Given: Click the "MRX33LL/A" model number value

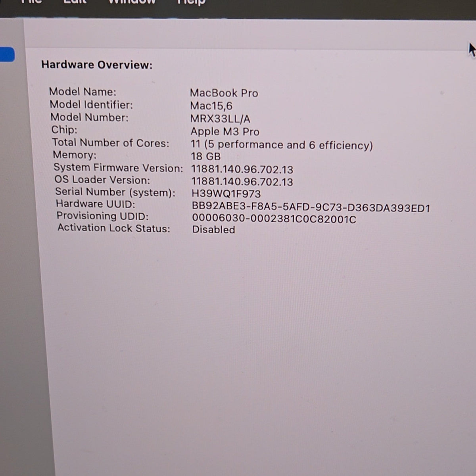Looking at the screenshot, I should pos(221,119).
